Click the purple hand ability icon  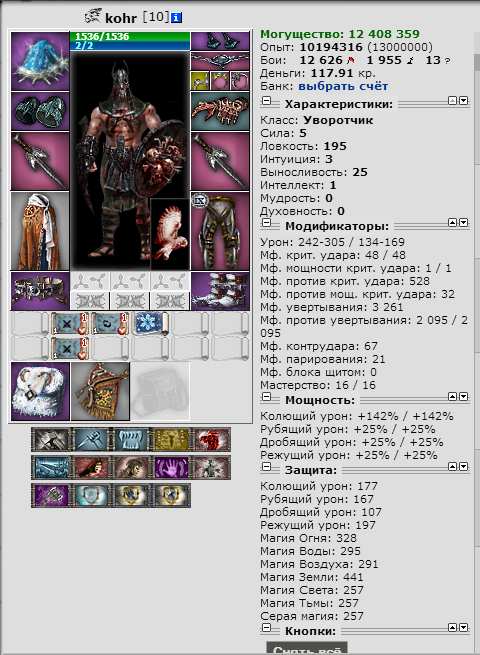coord(170,467)
